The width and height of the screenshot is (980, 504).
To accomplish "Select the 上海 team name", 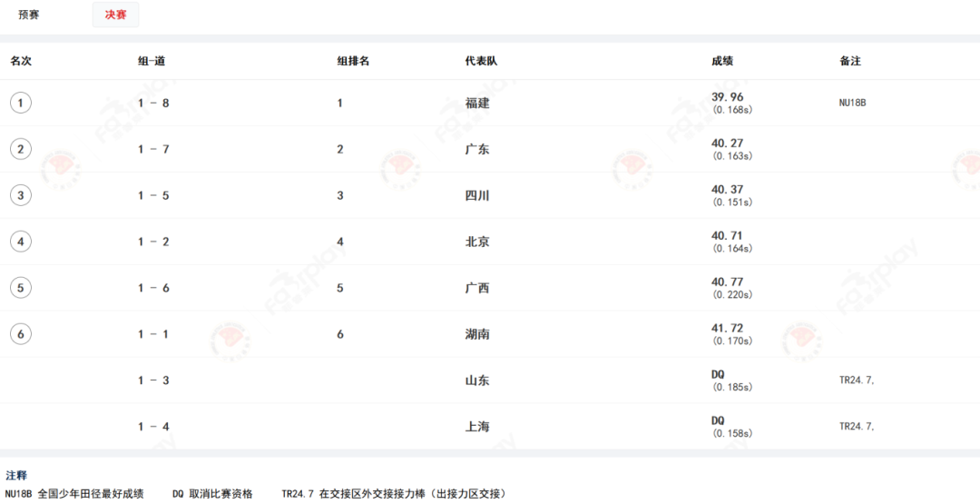I will (477, 427).
